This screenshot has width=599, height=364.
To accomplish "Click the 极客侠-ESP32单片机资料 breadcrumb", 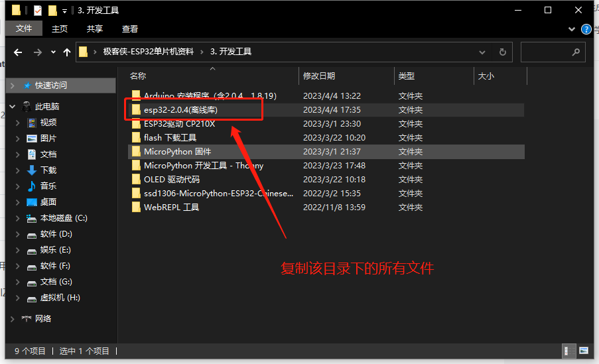I will (149, 52).
